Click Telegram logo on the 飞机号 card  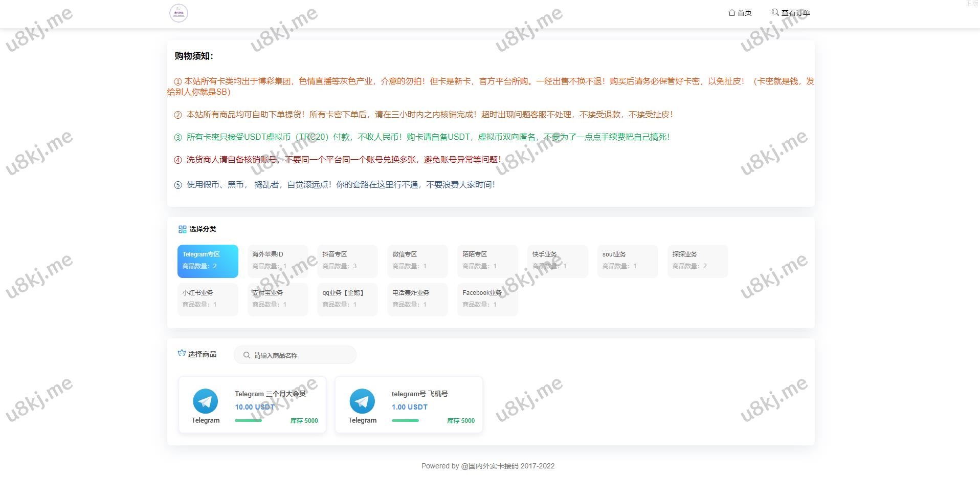[362, 401]
